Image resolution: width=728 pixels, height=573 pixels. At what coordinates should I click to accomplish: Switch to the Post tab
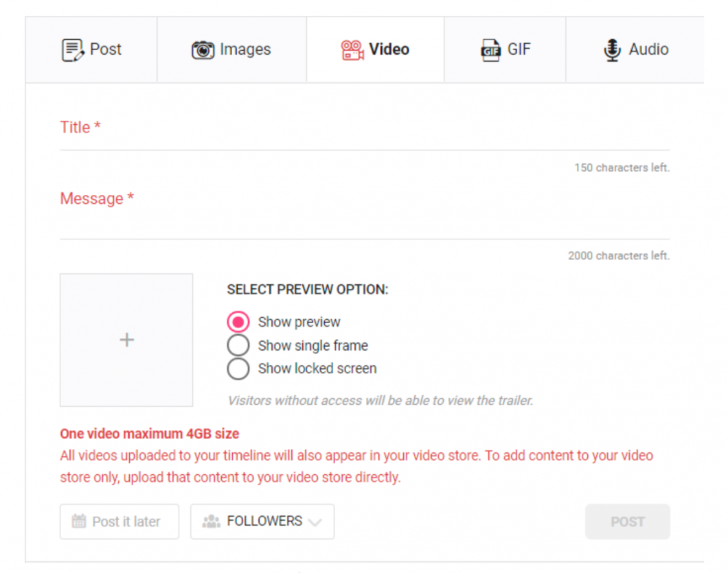pos(91,49)
